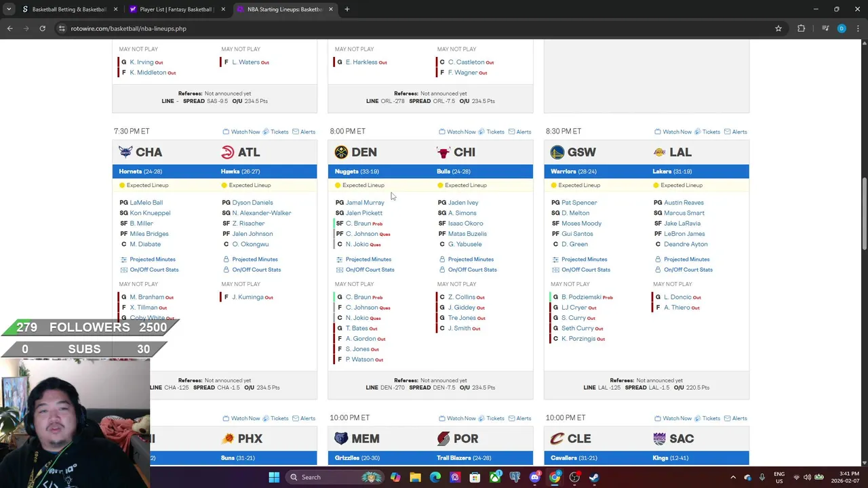Image resolution: width=868 pixels, height=488 pixels.
Task: Open Discord from the taskbar
Action: pos(535,477)
